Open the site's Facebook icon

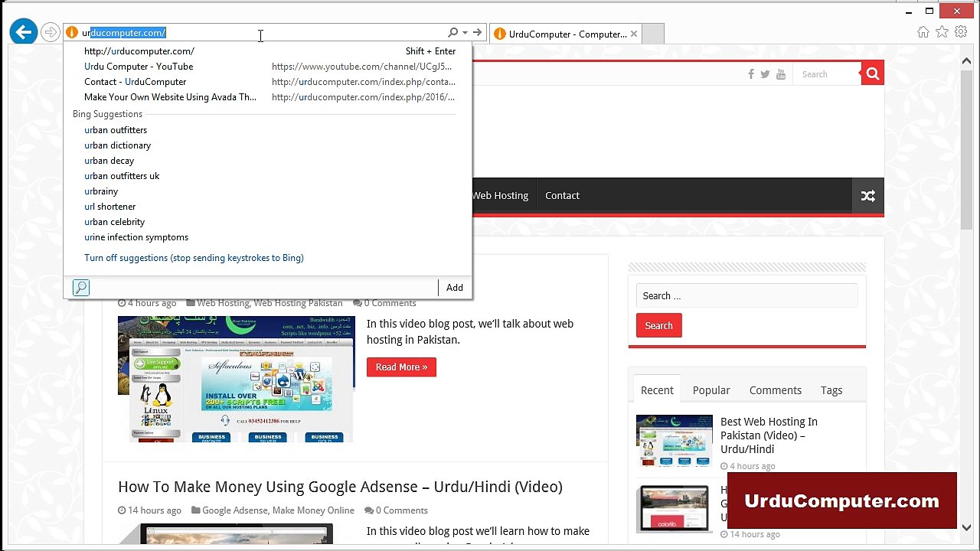(x=751, y=74)
